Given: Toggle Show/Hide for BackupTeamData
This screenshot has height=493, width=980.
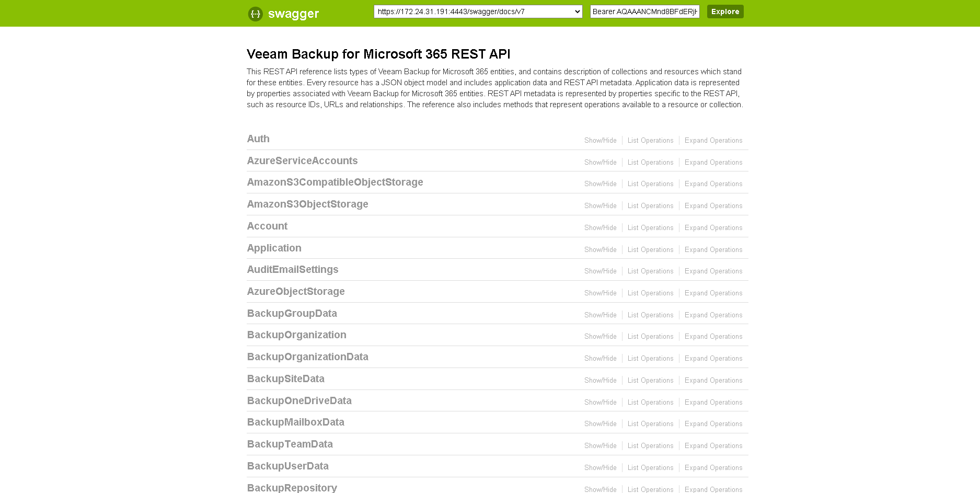Looking at the screenshot, I should tap(600, 446).
